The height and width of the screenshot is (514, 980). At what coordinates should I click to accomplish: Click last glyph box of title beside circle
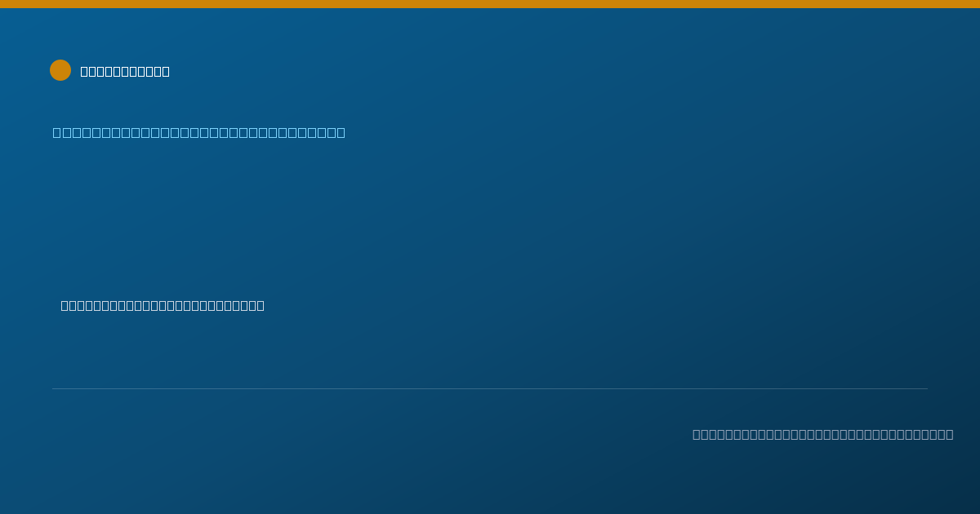click(165, 71)
